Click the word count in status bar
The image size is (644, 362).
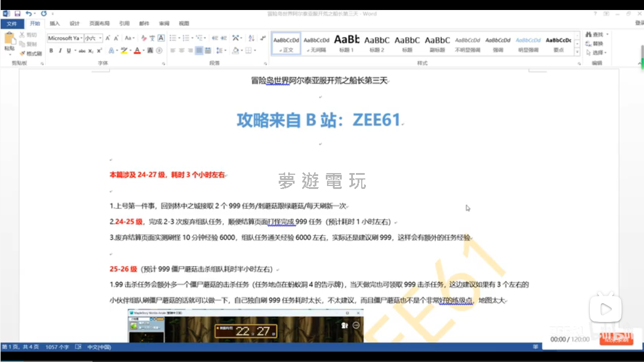coord(57,347)
